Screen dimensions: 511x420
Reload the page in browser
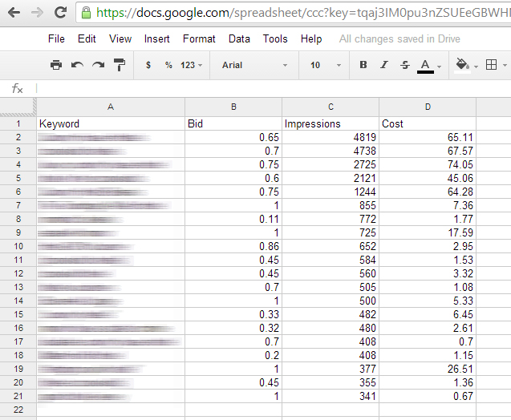[60, 13]
